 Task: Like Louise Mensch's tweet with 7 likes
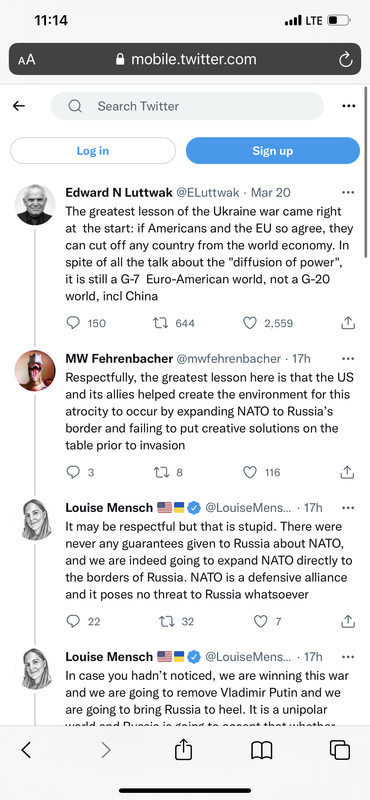pyautogui.click(x=260, y=621)
